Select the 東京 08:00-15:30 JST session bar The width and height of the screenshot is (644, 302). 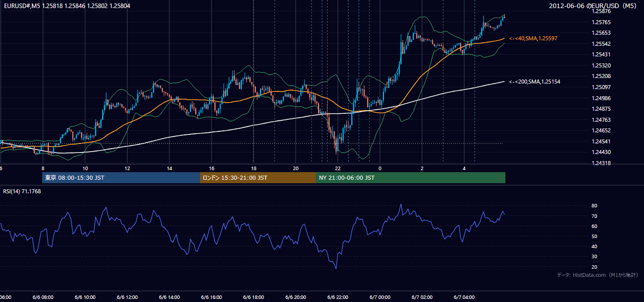pos(121,178)
